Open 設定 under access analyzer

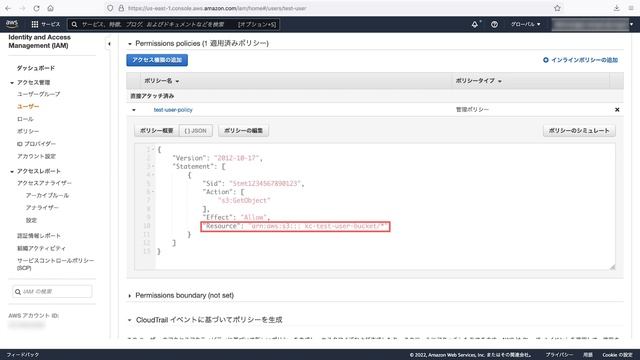point(31,220)
